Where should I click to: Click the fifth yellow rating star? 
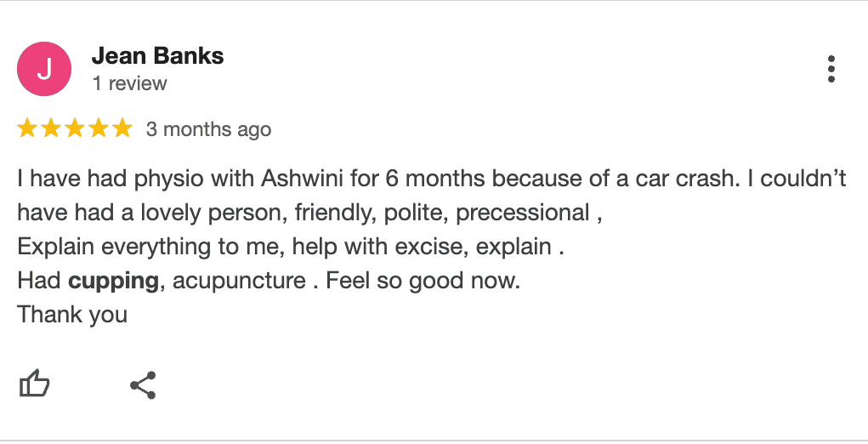point(122,128)
